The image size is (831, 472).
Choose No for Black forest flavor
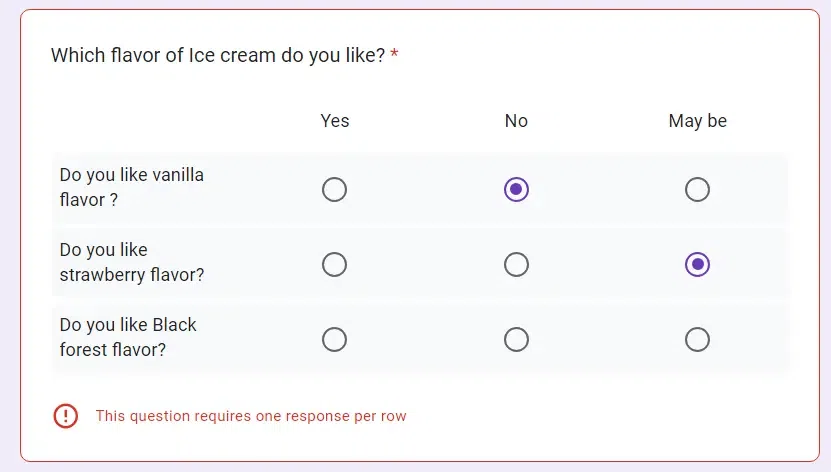(x=516, y=340)
